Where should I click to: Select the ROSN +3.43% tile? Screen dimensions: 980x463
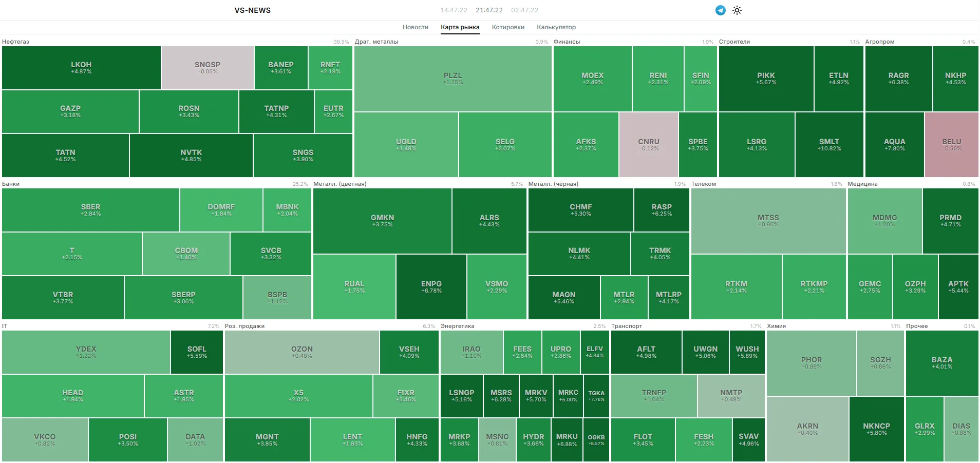tap(189, 111)
